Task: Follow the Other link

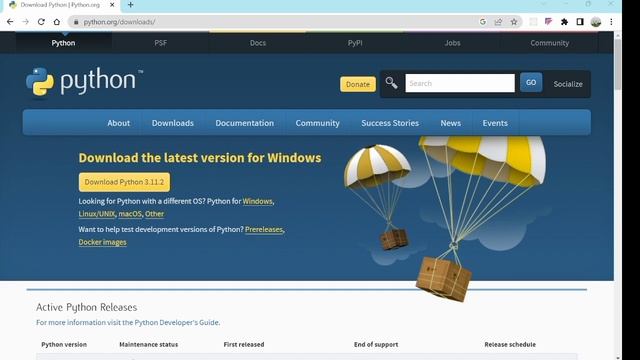Action: (x=154, y=214)
